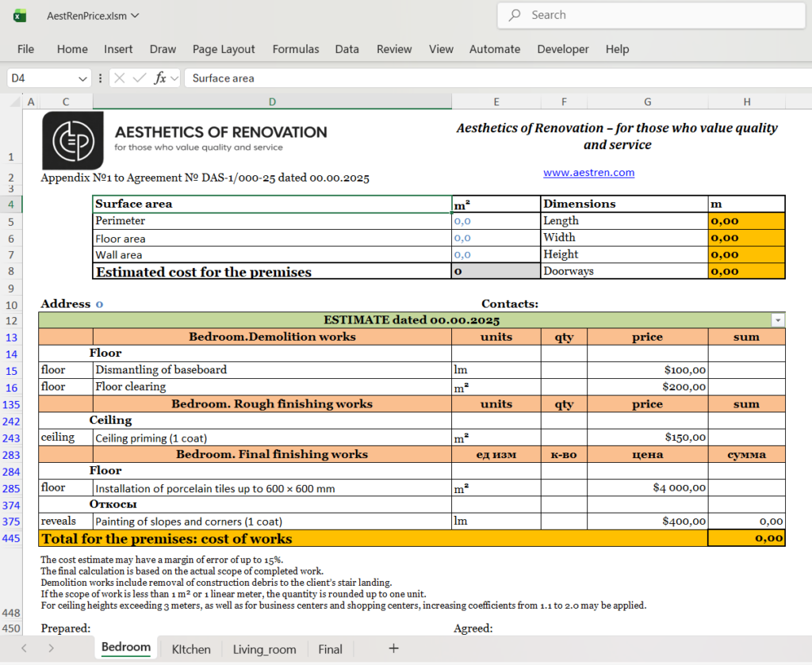Screen dimensions: 812x665
Task: Select the Bedroom. Final finishing works header
Action: click(273, 454)
